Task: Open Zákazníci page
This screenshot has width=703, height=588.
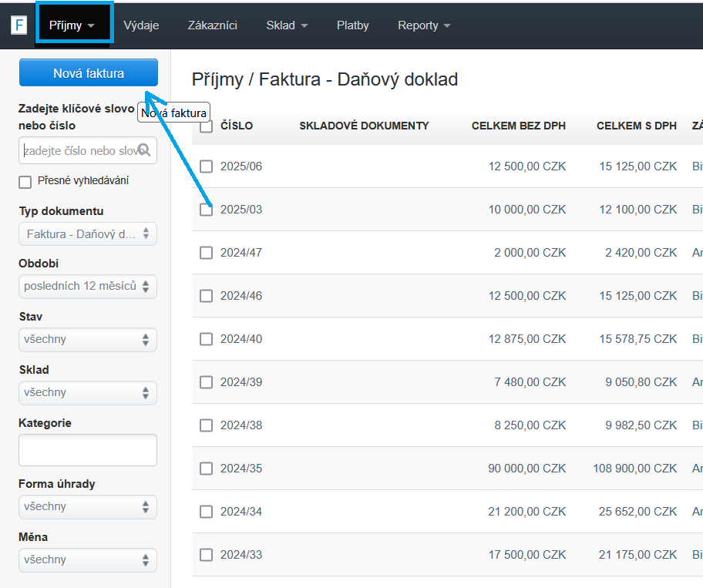Action: pos(212,25)
